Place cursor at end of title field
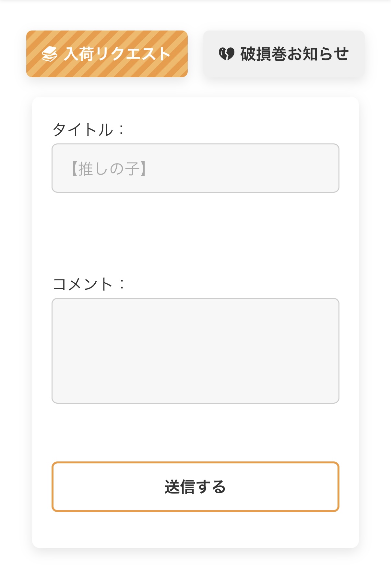 (x=324, y=168)
